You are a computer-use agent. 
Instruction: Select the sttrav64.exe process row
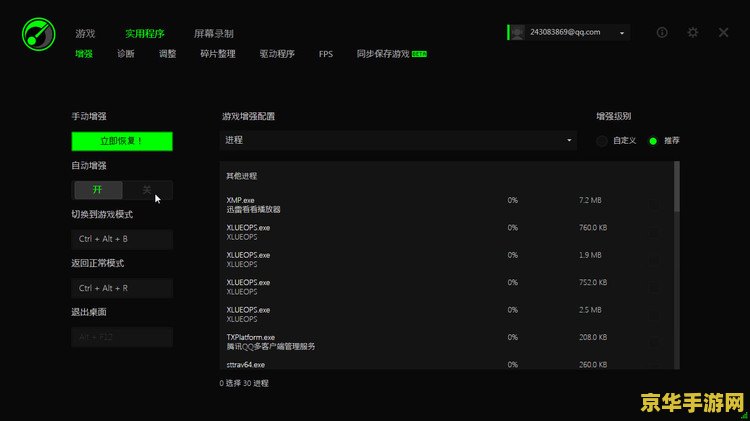pos(447,365)
